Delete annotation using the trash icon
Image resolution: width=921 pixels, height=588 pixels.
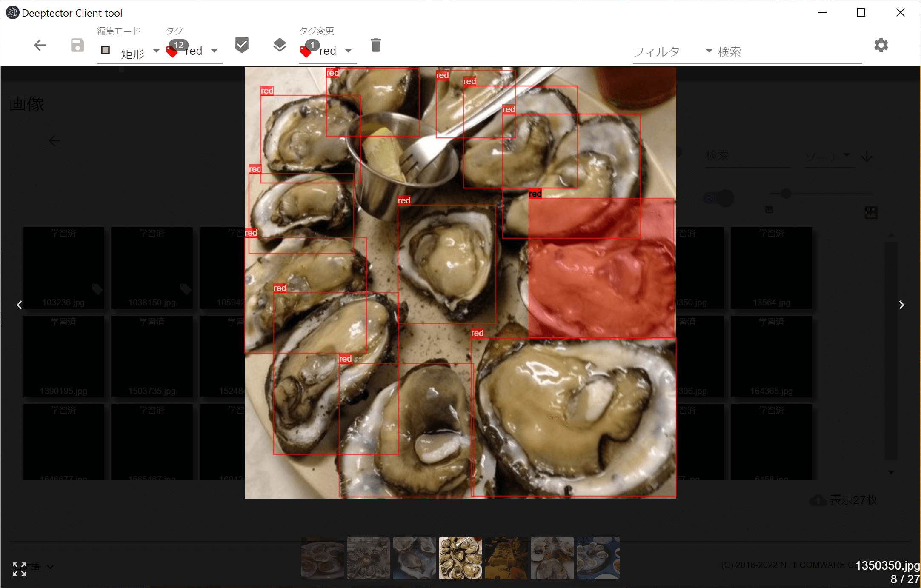pyautogui.click(x=375, y=45)
